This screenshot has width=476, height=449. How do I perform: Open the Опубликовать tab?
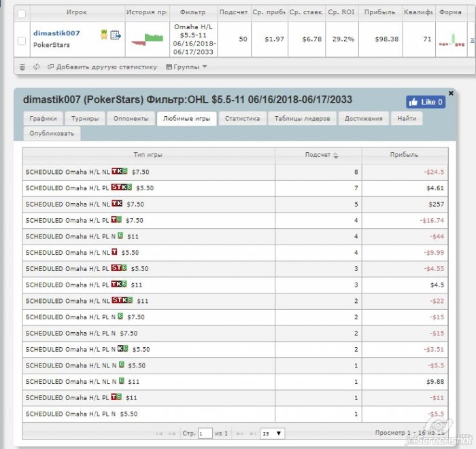tap(52, 133)
